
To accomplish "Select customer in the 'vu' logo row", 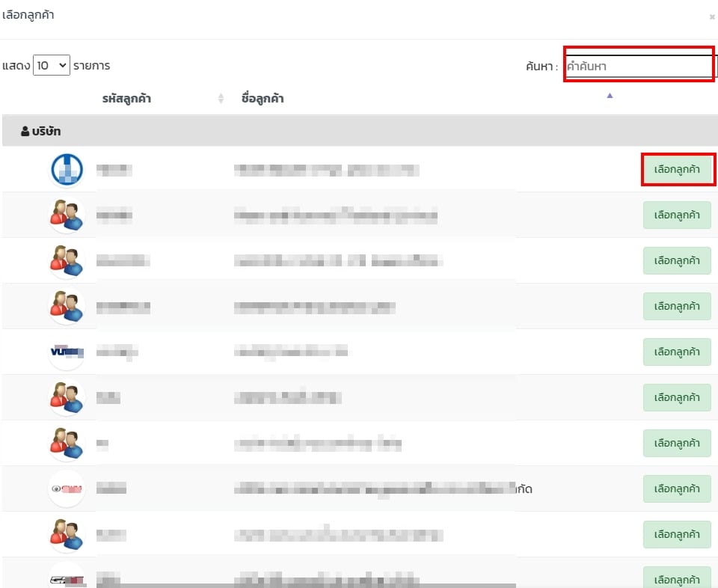I will coord(676,352).
